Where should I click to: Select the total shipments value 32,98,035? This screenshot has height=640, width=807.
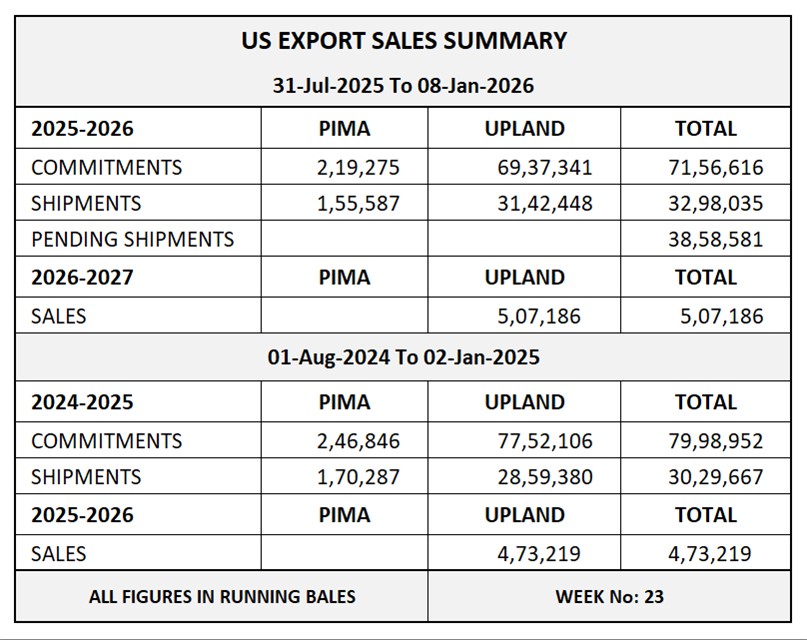click(715, 203)
